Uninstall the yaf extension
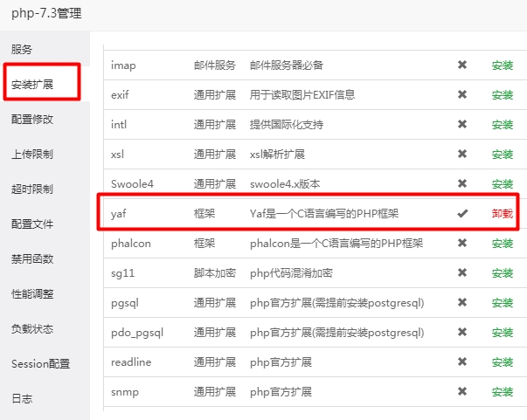Image resolution: width=527 pixels, height=420 pixels. point(503,214)
